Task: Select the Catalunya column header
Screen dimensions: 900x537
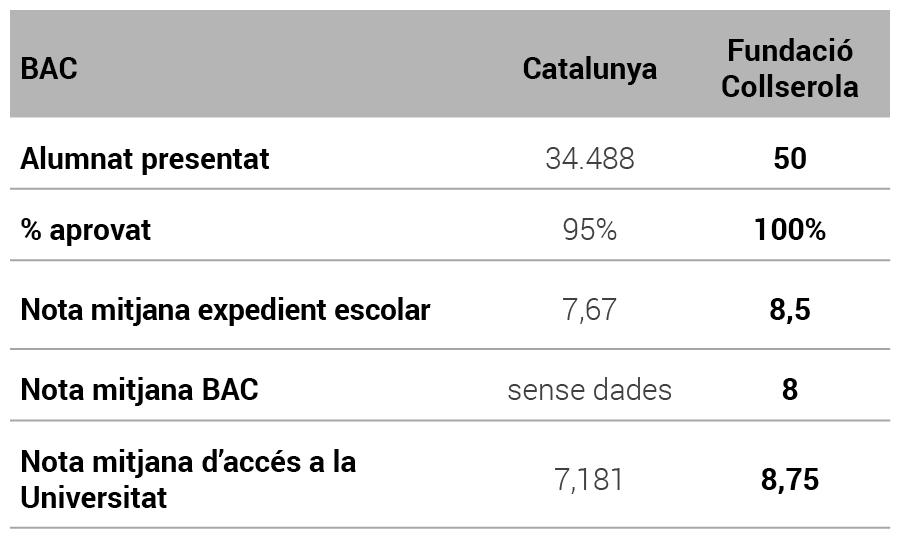Action: [589, 69]
